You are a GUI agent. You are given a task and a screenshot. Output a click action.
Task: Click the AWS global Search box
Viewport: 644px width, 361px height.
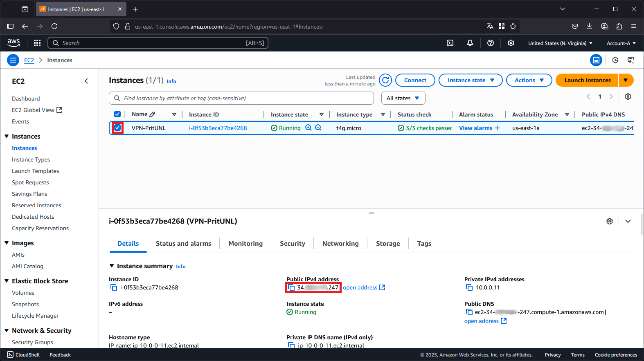158,43
